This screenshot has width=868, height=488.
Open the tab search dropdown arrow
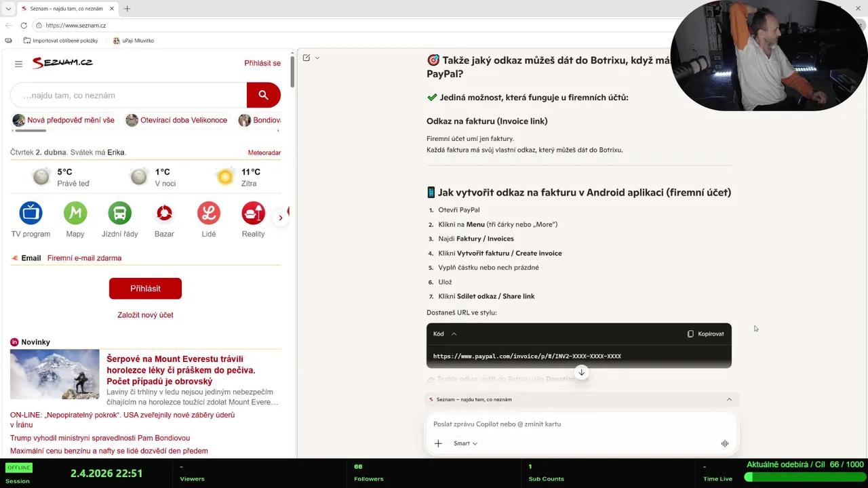coord(8,9)
